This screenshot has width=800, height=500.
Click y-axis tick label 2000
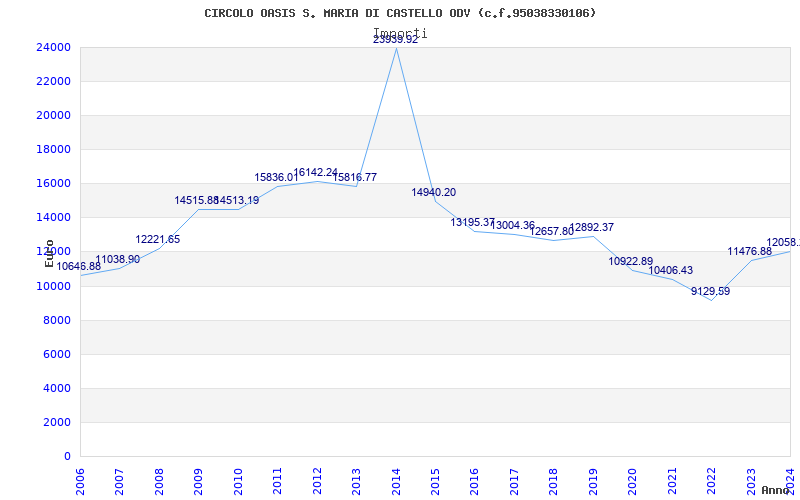tap(57, 422)
